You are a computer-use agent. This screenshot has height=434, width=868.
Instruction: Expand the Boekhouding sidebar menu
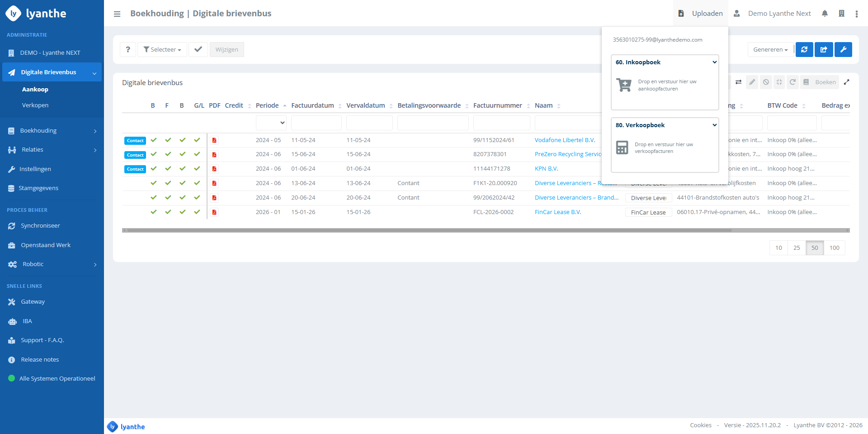[x=52, y=131]
